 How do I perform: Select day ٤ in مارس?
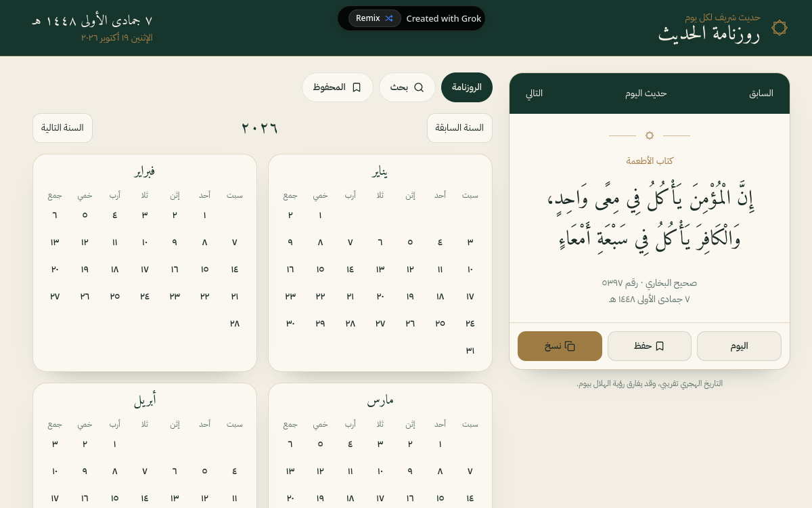(350, 444)
